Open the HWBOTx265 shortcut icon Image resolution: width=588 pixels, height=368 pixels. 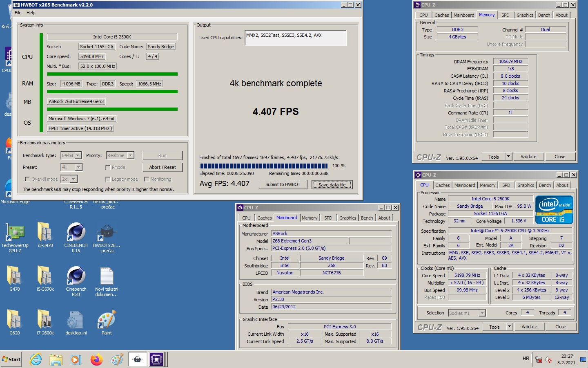107,237
